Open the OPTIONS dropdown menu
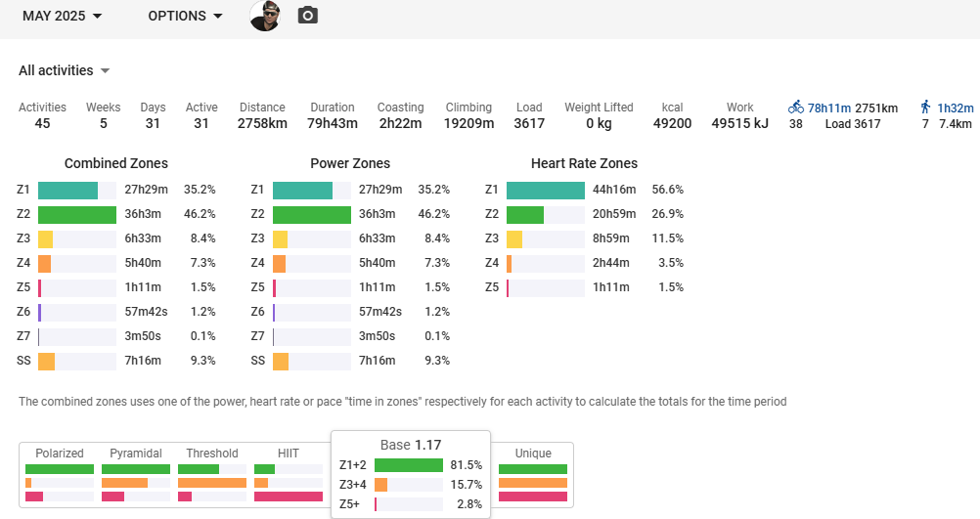This screenshot has width=980, height=519. point(185,16)
